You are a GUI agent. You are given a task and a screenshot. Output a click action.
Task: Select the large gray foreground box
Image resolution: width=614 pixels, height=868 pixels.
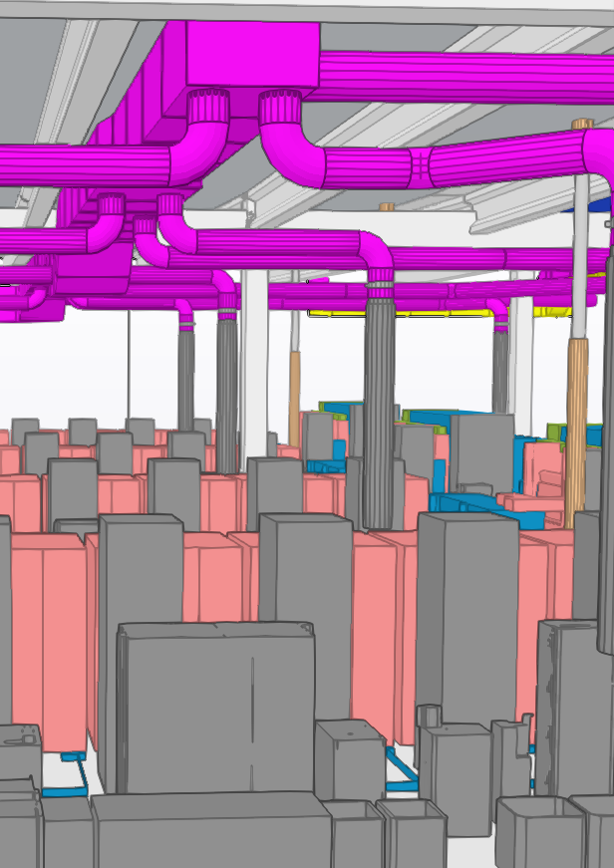point(216,708)
